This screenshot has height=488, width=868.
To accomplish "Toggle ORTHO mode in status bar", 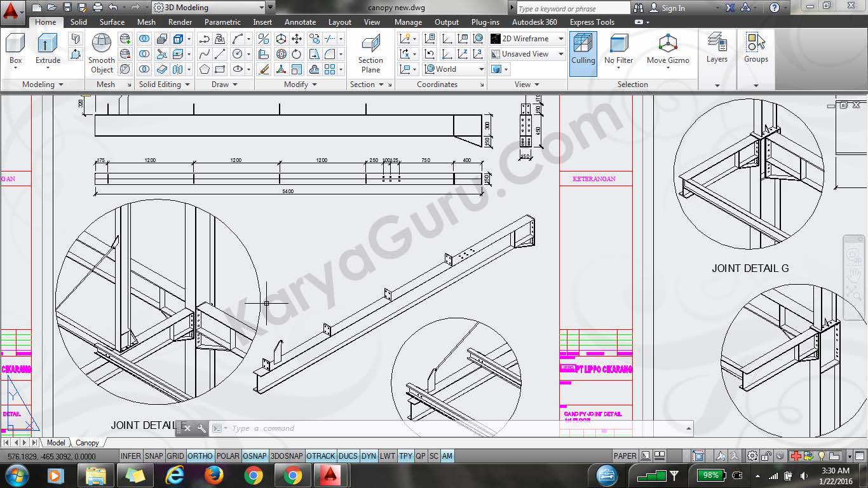I will [200, 456].
